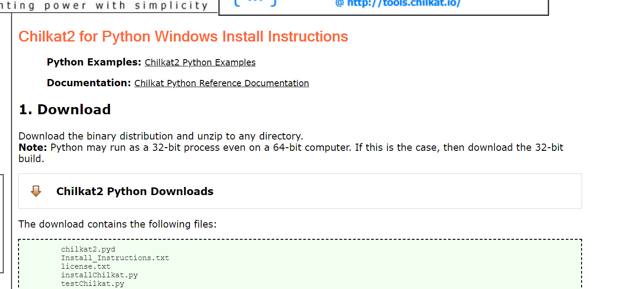The height and width of the screenshot is (289, 644).
Task: Click the top logo banner box
Action: (383, 8)
